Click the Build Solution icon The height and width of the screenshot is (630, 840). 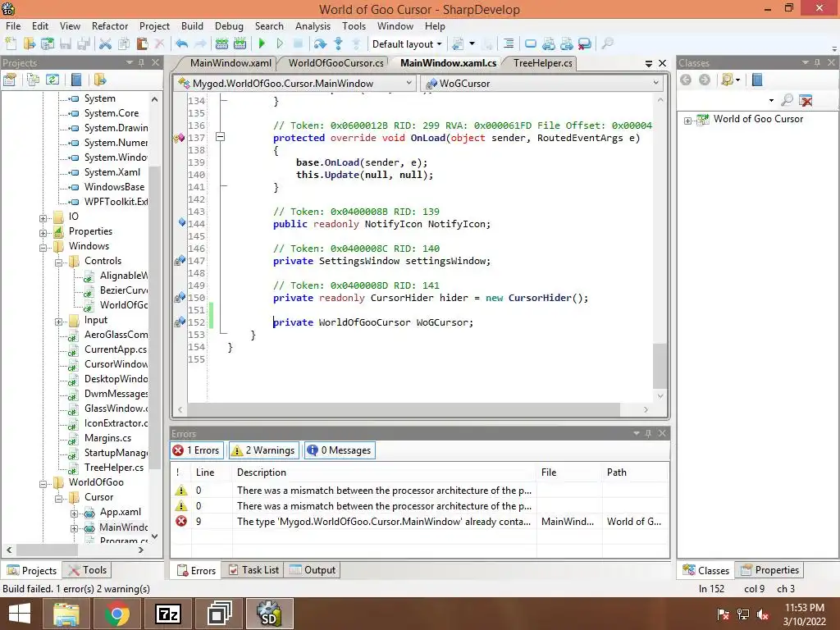coord(221,44)
